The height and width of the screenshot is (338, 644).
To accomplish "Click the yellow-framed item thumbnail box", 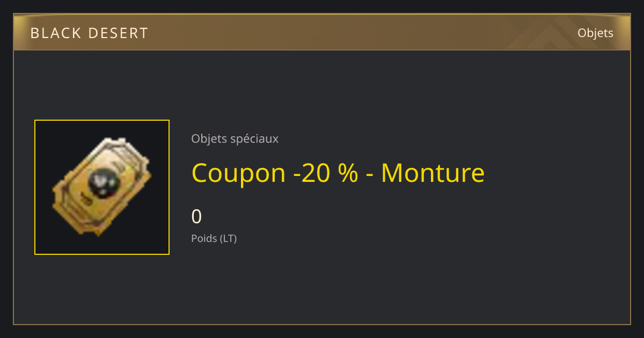I will click(x=102, y=187).
